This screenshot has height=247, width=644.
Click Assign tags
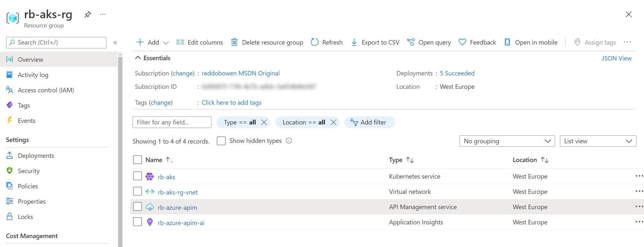coord(595,42)
